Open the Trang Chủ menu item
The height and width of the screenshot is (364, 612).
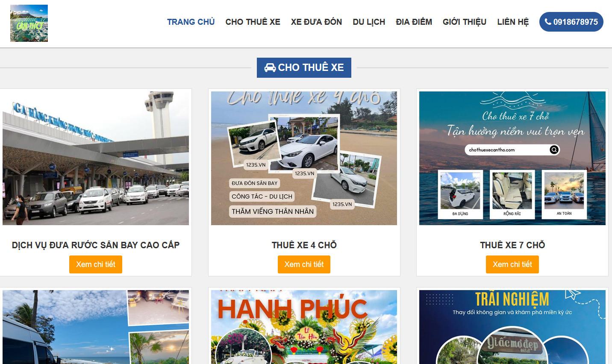(x=191, y=22)
